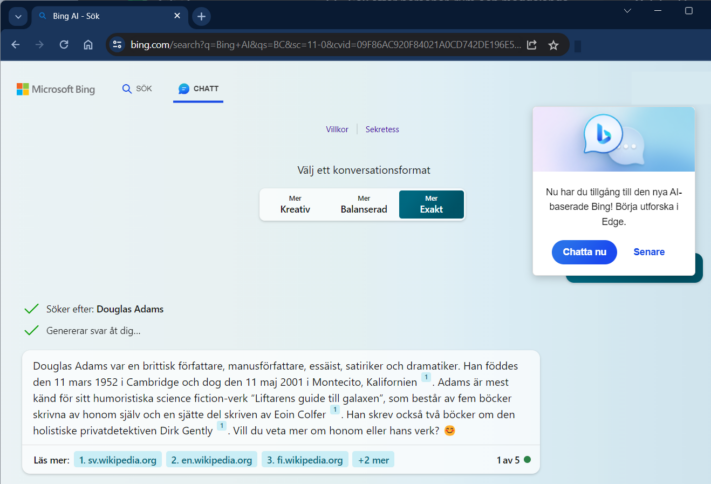Select Mer Kreativ conversation style
711x484 pixels.
point(294,204)
